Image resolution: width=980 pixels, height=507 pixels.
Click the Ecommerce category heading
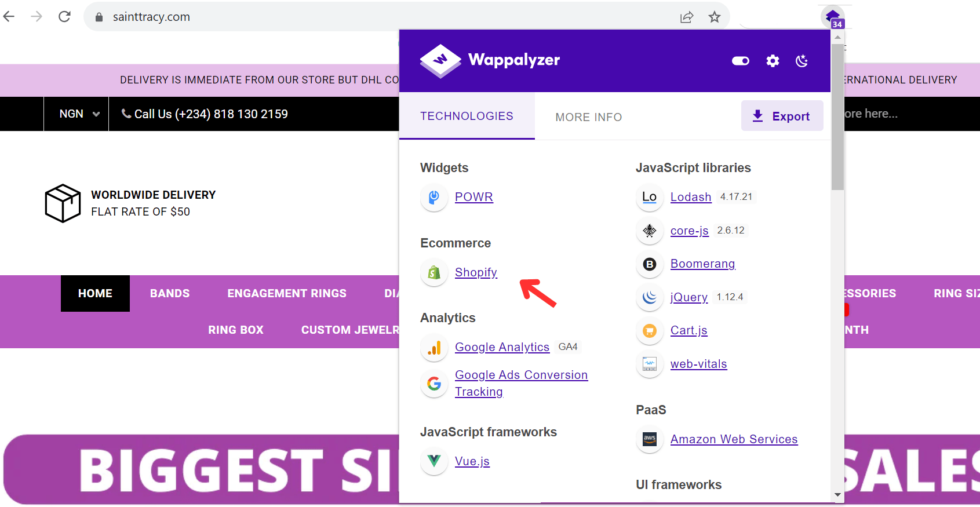456,243
